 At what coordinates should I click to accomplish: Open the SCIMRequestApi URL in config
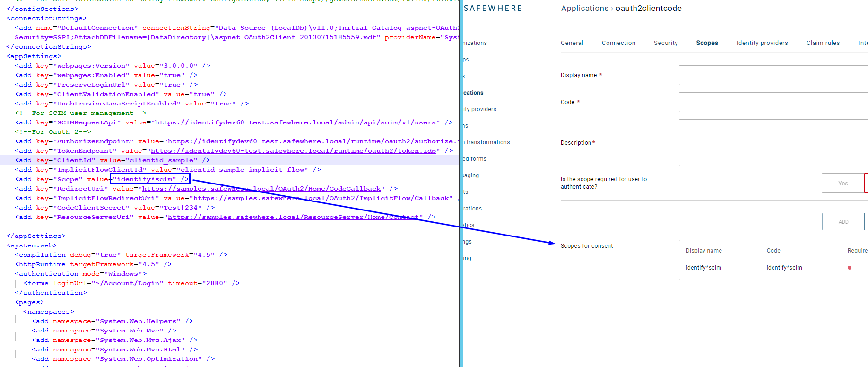click(295, 122)
